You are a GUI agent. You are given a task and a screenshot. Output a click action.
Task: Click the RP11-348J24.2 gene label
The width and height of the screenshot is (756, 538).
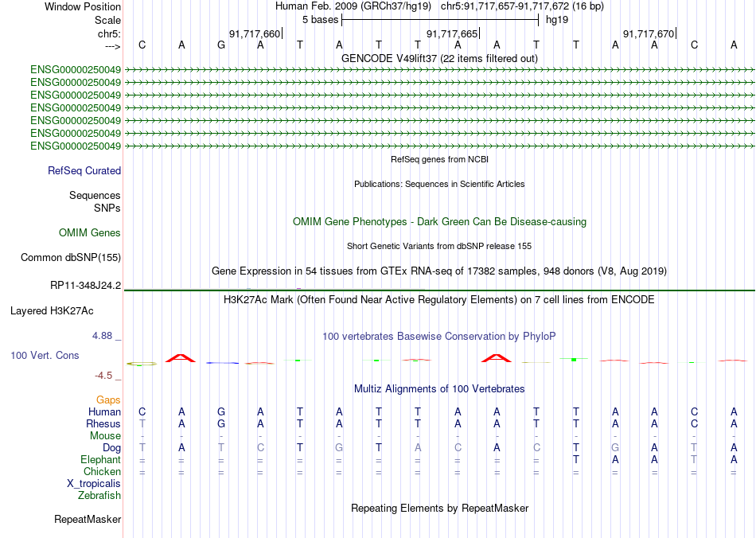[x=85, y=286]
